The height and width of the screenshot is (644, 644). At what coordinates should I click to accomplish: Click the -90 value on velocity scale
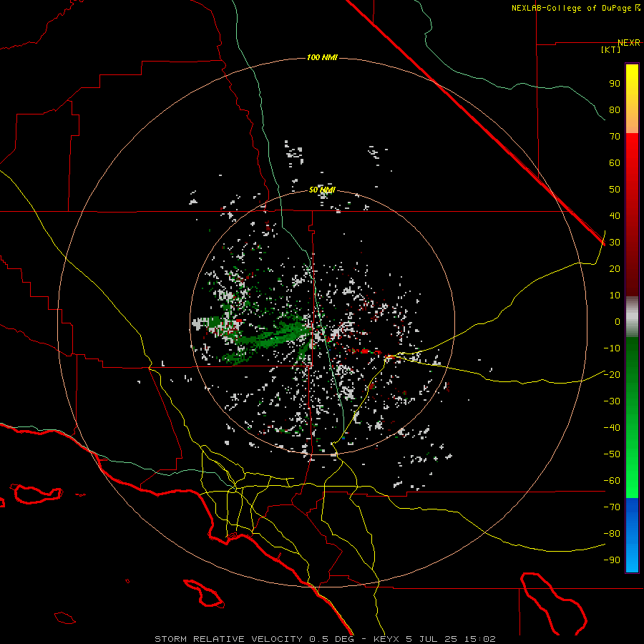[612, 560]
